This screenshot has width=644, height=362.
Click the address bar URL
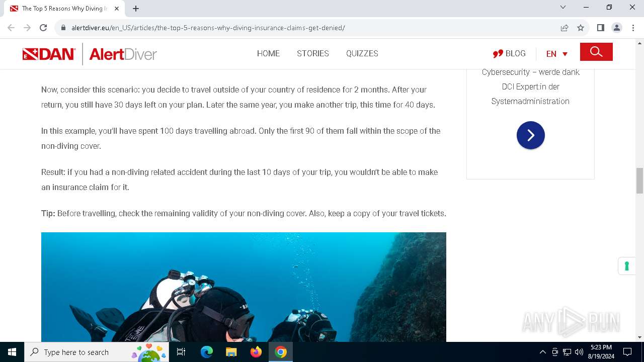coord(208,28)
